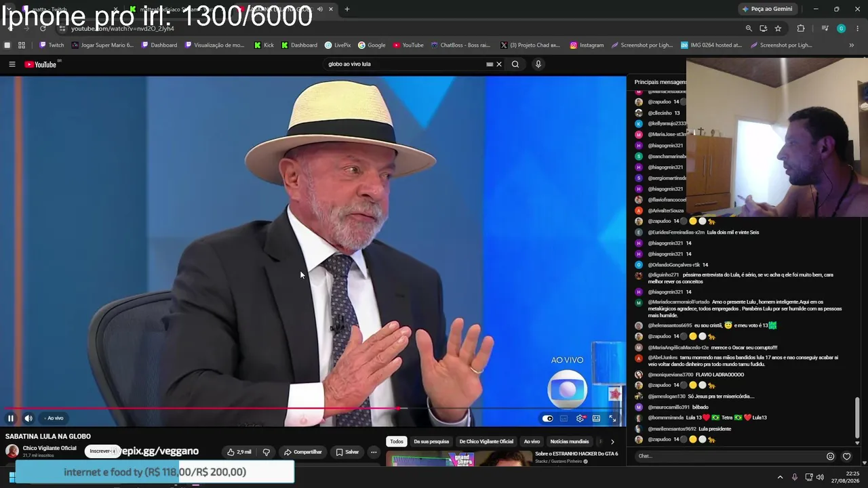Open the Projeto Chad X bookmark
The width and height of the screenshot is (868, 488).
[x=530, y=45]
